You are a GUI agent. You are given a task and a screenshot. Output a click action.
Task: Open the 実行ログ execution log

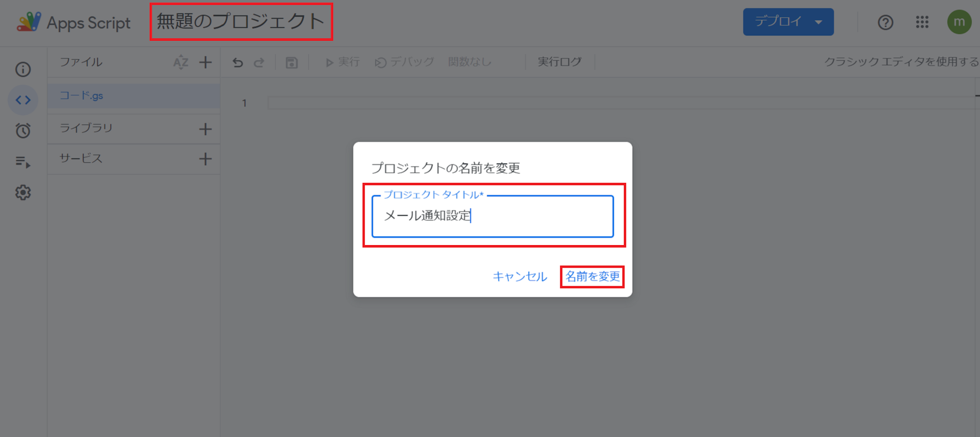click(x=559, y=62)
